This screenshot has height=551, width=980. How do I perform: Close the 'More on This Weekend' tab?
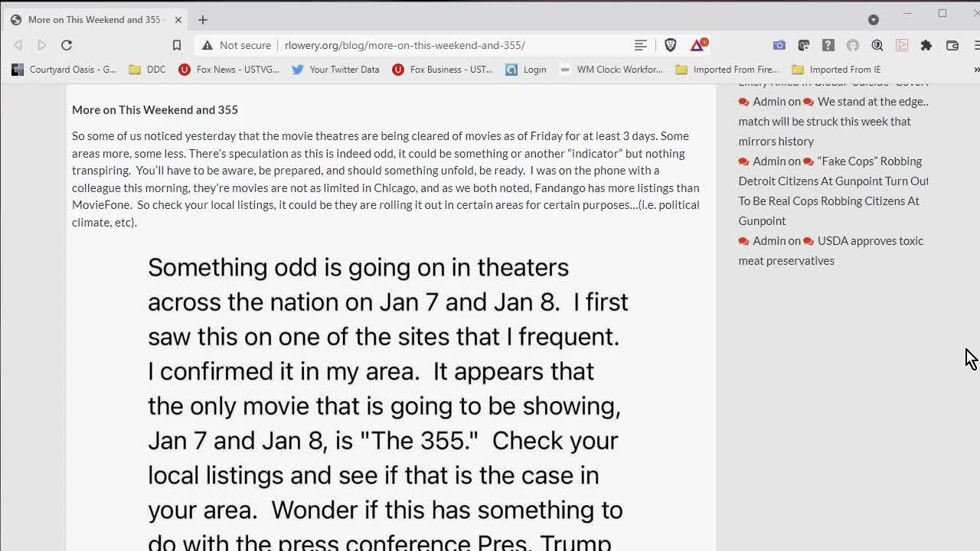178,19
